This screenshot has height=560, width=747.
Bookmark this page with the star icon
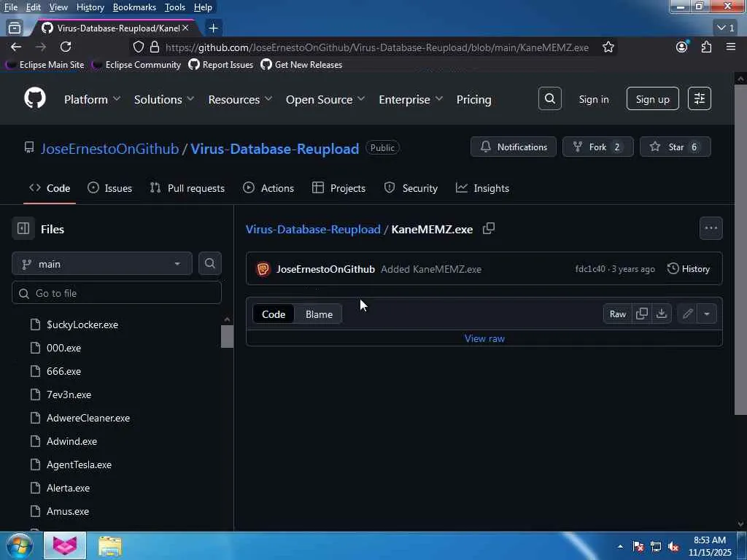pyautogui.click(x=608, y=47)
